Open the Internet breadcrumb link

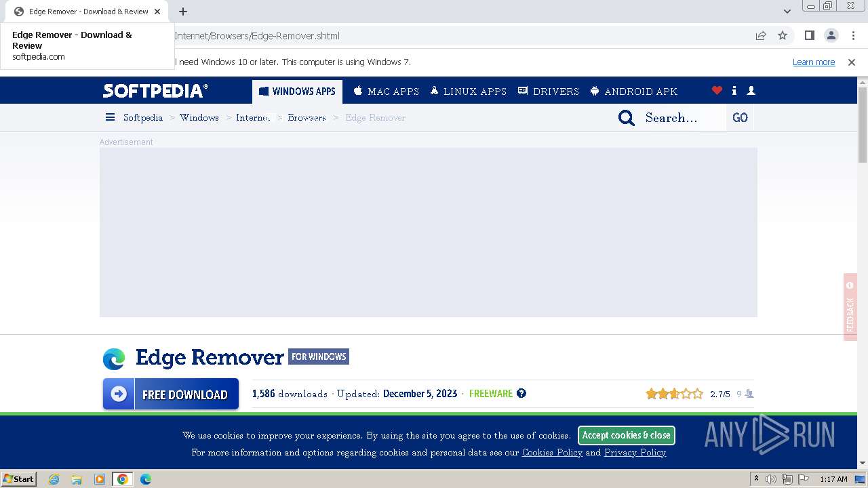pyautogui.click(x=253, y=117)
